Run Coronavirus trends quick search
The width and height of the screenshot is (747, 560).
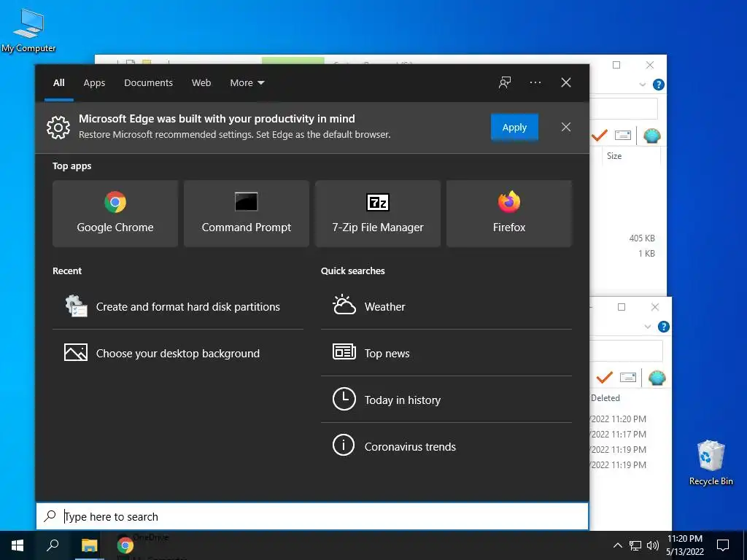click(x=446, y=447)
